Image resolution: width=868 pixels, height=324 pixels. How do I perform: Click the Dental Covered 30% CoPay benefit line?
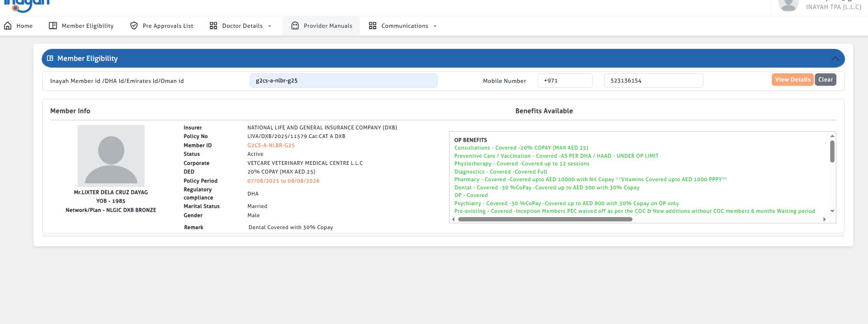click(547, 187)
